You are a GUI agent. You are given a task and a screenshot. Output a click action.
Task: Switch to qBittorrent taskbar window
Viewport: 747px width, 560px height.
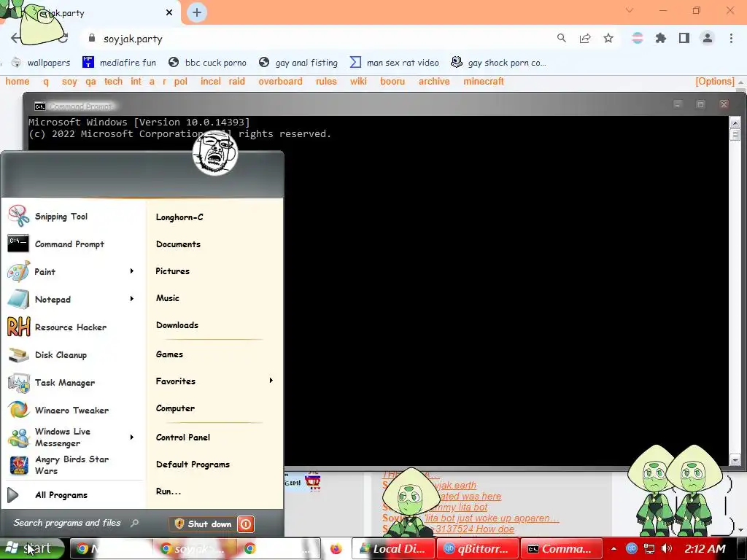point(477,549)
